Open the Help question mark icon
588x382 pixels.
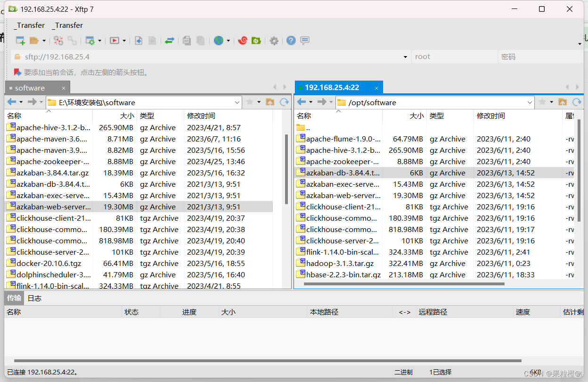click(291, 41)
